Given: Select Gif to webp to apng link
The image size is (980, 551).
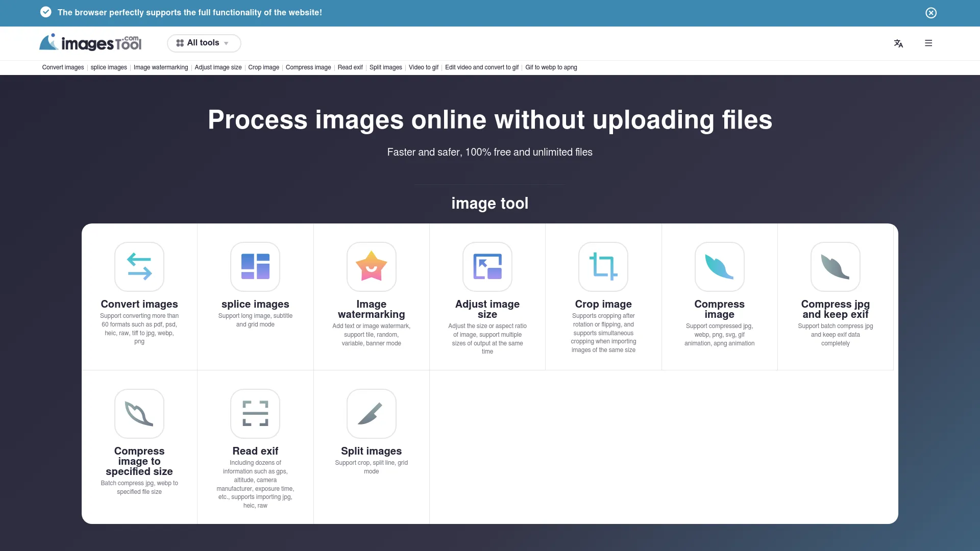Looking at the screenshot, I should pos(551,67).
